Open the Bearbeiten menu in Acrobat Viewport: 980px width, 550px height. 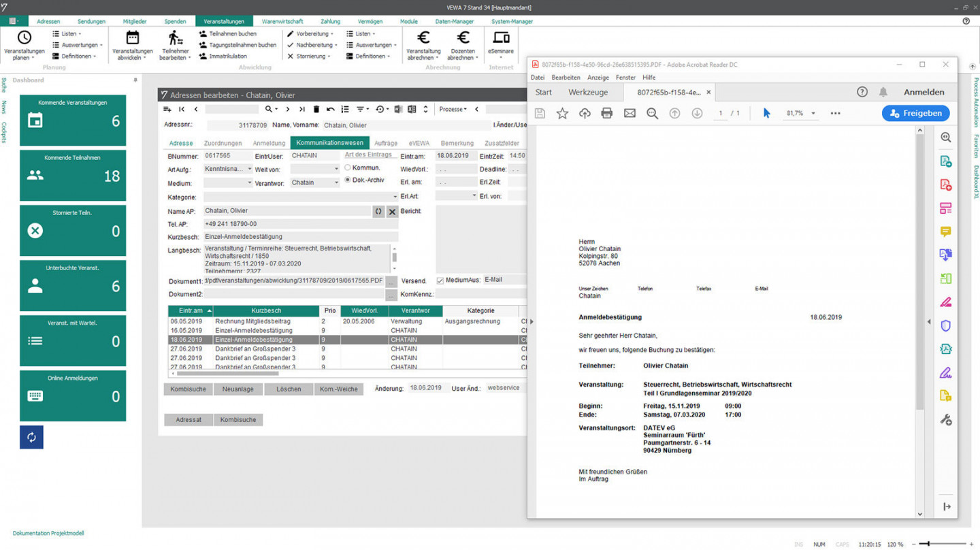(x=566, y=78)
